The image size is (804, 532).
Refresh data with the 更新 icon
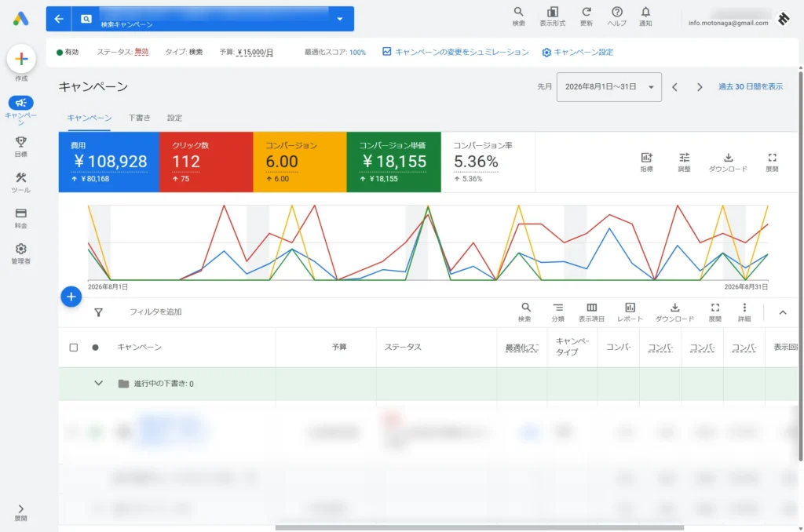coord(586,16)
